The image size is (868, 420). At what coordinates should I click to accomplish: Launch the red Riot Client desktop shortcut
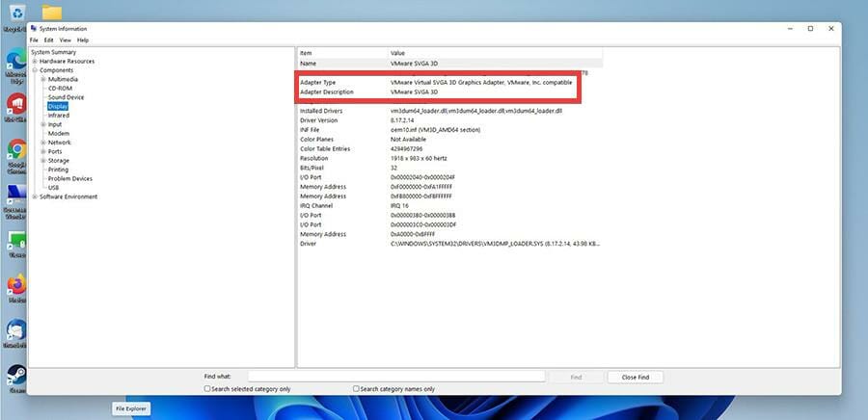(x=17, y=103)
